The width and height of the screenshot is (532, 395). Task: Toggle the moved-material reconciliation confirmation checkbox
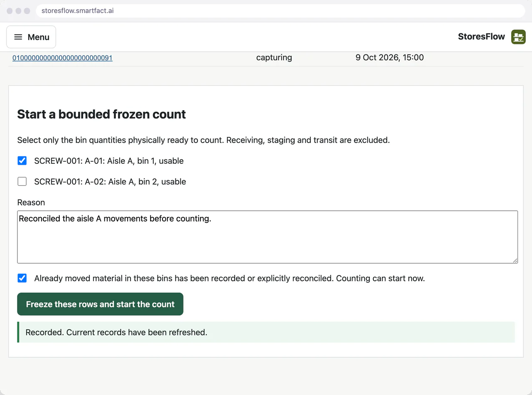[x=22, y=278]
